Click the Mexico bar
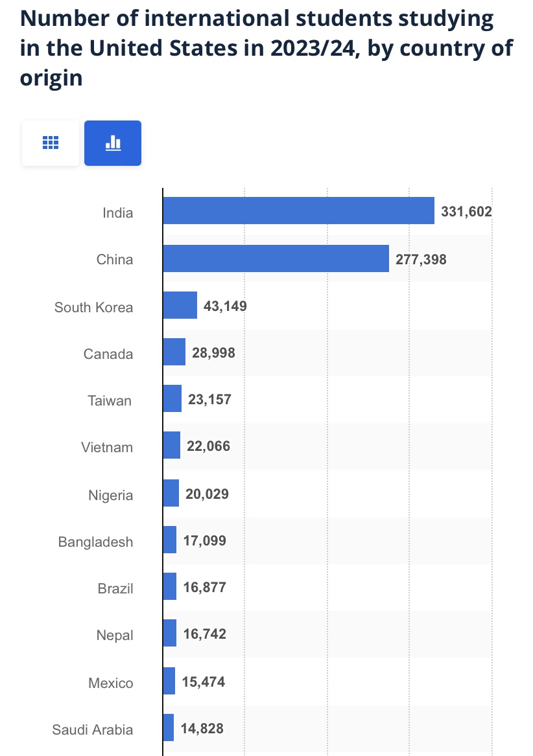The height and width of the screenshot is (756, 533). pyautogui.click(x=169, y=682)
